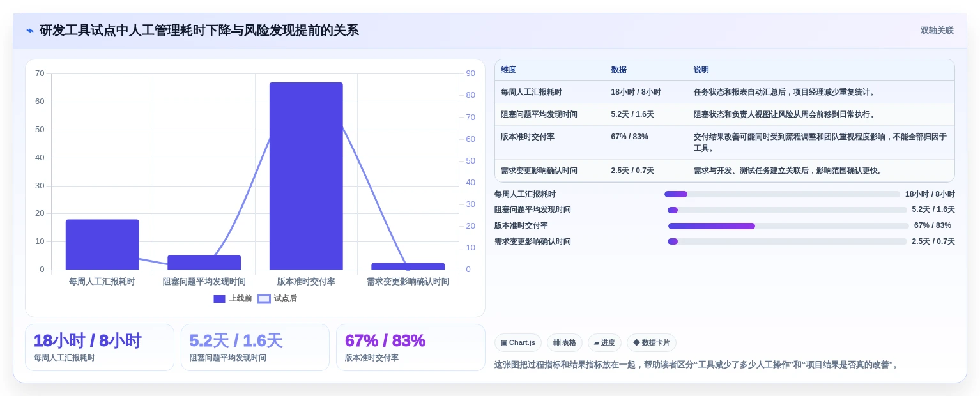
Task: Click table cell 2.5天 / 0.7天
Action: coord(632,171)
